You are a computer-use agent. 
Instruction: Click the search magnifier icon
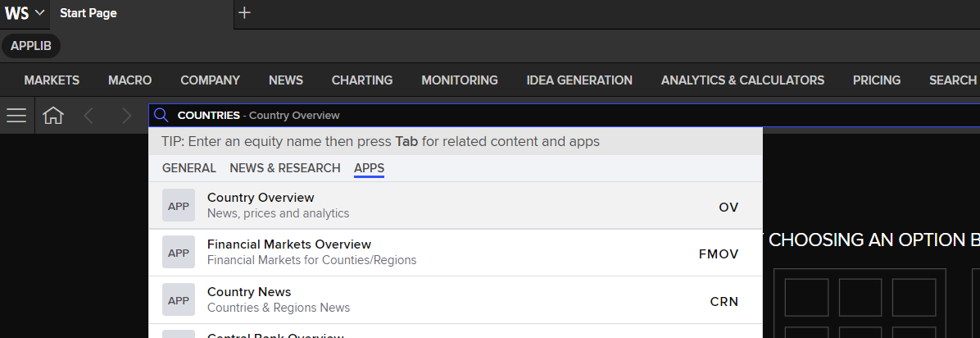coord(161,115)
